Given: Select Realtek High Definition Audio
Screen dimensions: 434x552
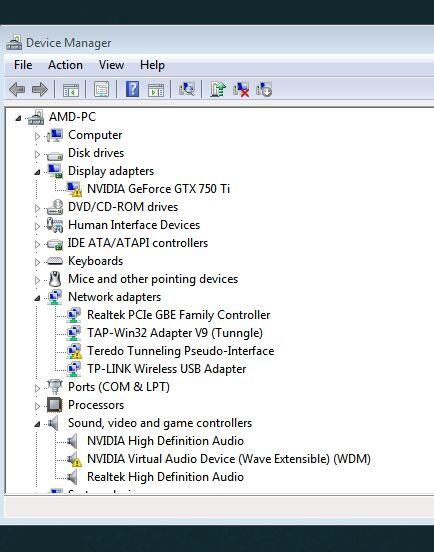Looking at the screenshot, I should (x=165, y=477).
